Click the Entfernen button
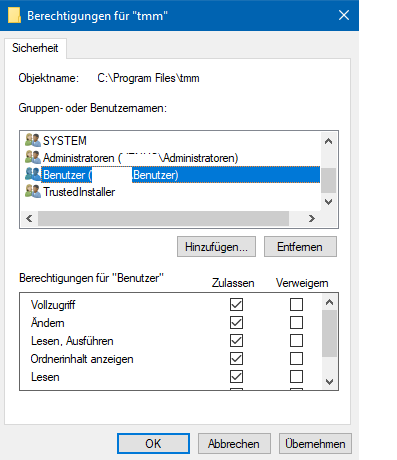The height and width of the screenshot is (460, 397). coord(300,247)
